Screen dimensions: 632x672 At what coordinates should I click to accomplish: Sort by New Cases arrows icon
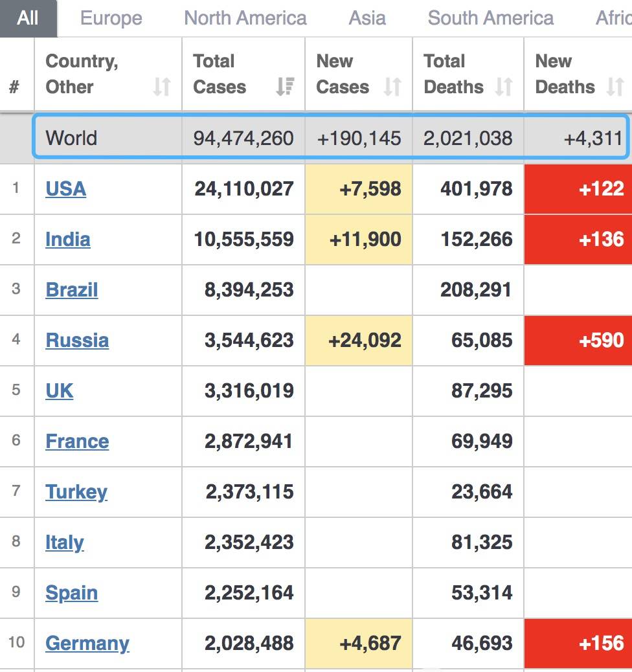click(392, 87)
